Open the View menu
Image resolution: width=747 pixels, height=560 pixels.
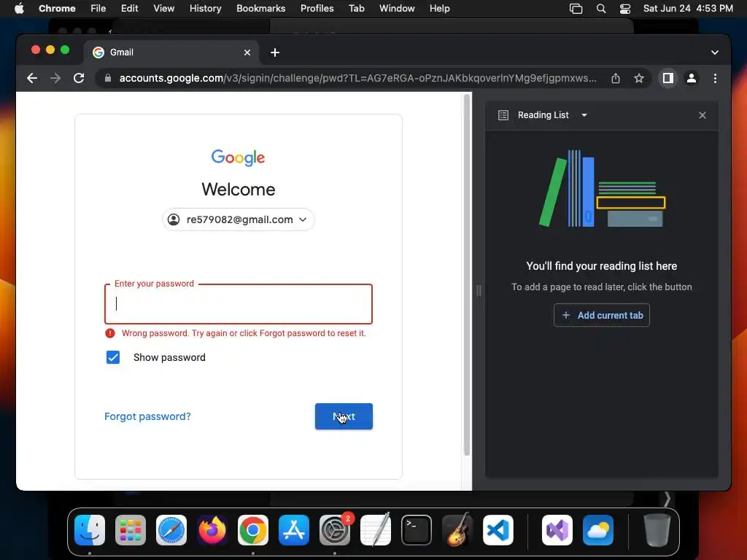click(164, 9)
